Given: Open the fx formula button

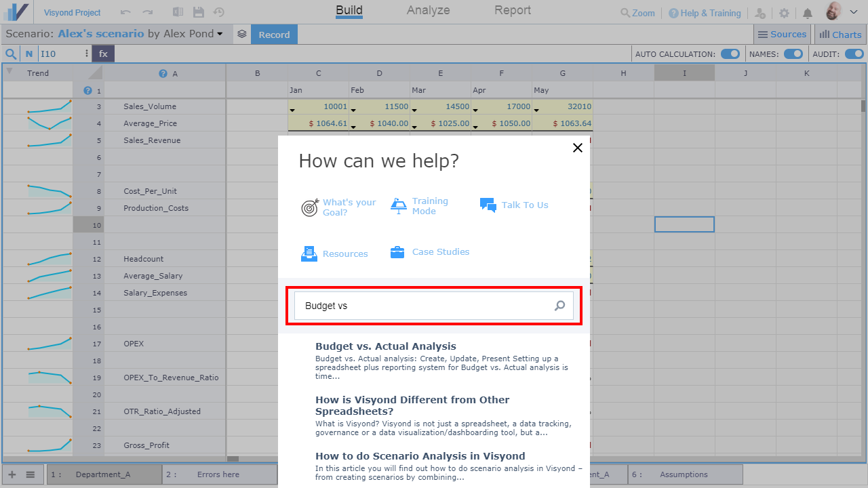Looking at the screenshot, I should (x=103, y=54).
